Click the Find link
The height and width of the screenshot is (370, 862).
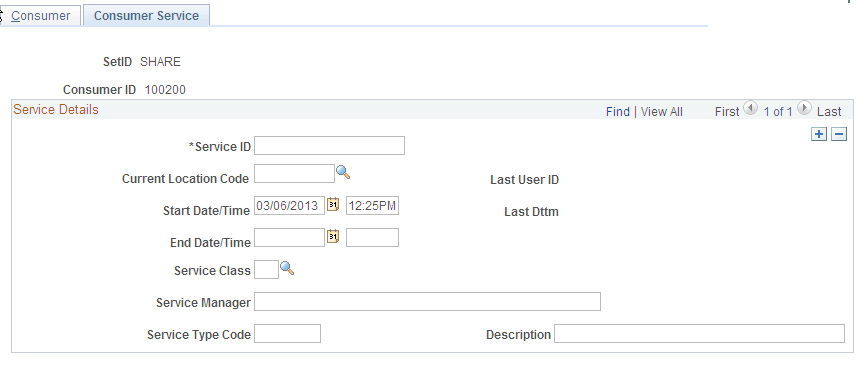tap(617, 112)
